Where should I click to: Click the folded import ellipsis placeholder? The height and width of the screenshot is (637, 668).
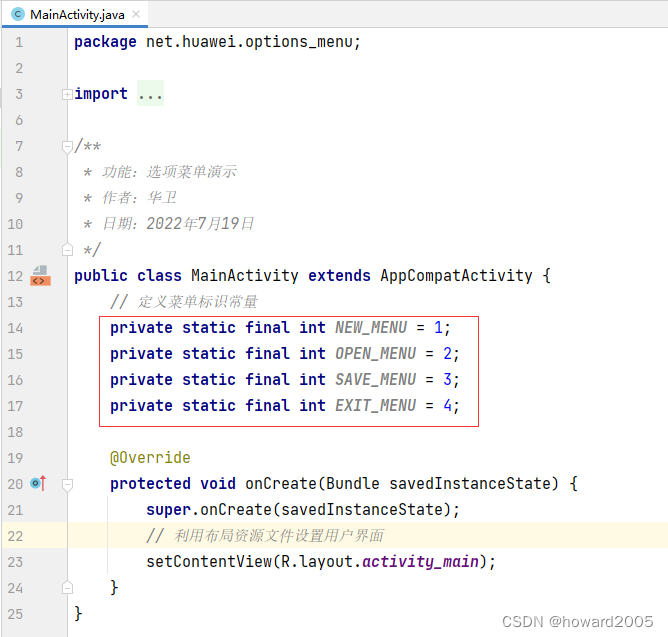click(x=150, y=93)
